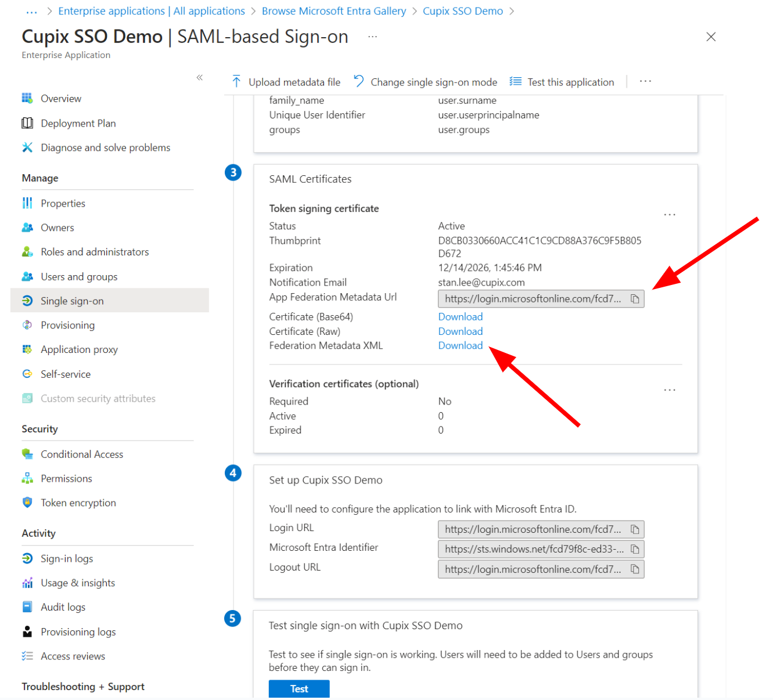This screenshot has width=773, height=700.
Task: Copy the Microsoft Entra Identifier value
Action: (635, 549)
